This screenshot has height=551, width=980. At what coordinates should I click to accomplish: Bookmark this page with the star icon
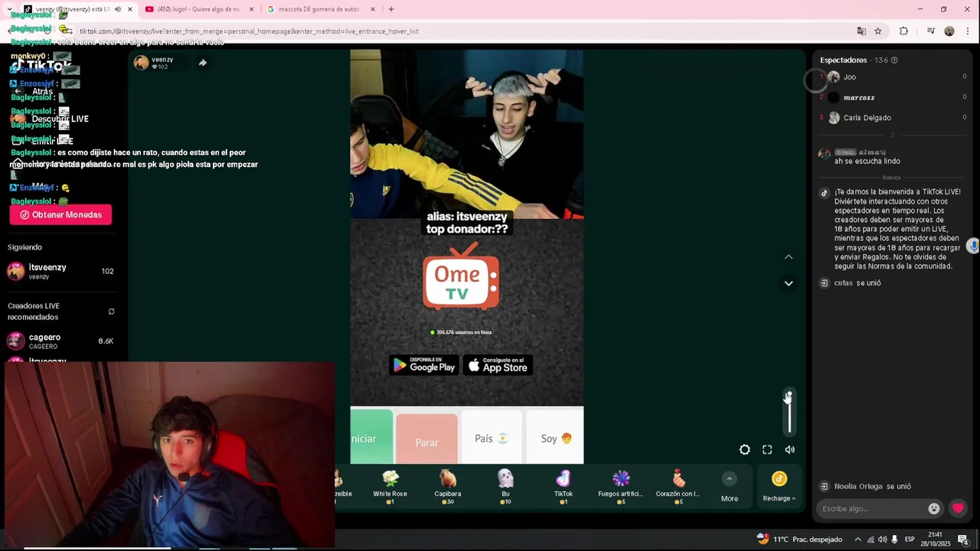pyautogui.click(x=878, y=31)
